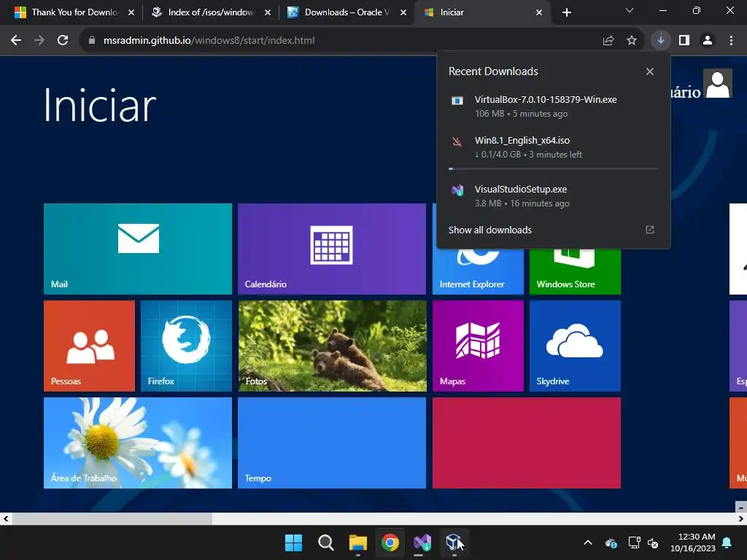
Task: Toggle the downloads toolbar icon
Action: coord(660,41)
